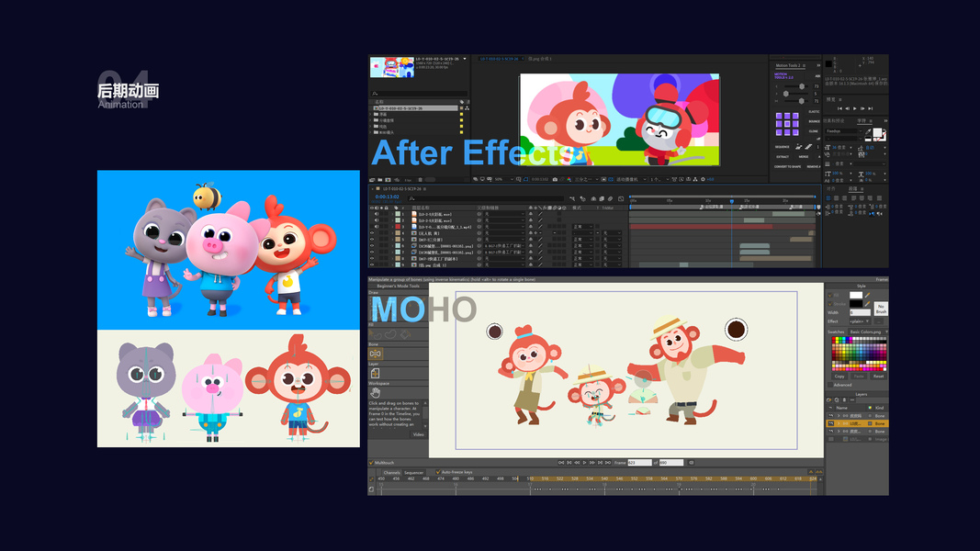Click the black Stroke color swatch in Moho
Screen dimensions: 980x551
[x=856, y=304]
